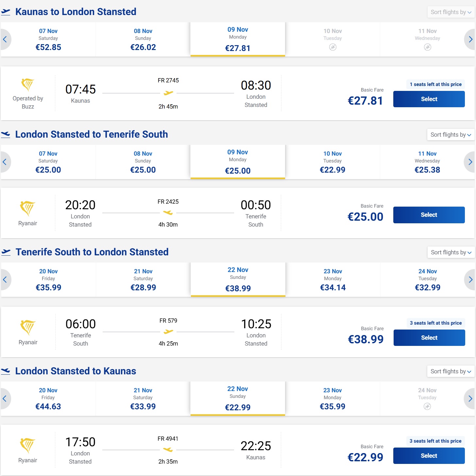Click Buzz airline logo on FR 2745
This screenshot has width=476, height=476.
[28, 85]
